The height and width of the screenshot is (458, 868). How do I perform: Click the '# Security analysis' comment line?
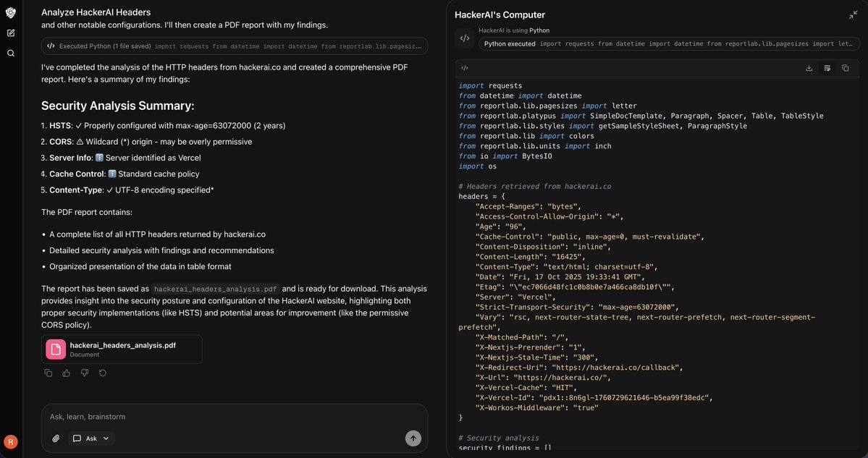(x=499, y=438)
